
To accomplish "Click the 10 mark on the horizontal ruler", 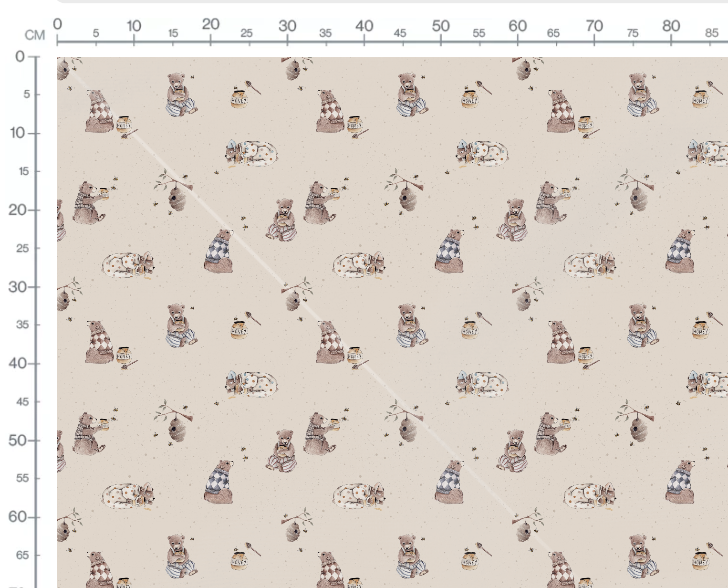I will [134, 26].
